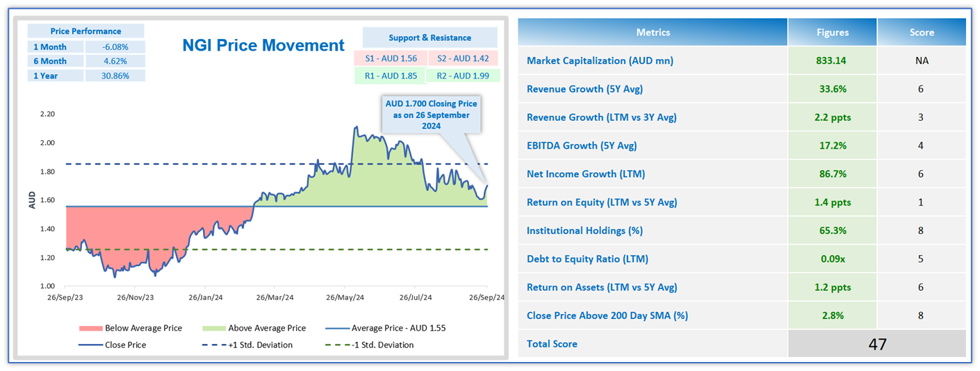The image size is (980, 371).
Task: Click the Total Score value 47
Action: (x=877, y=344)
